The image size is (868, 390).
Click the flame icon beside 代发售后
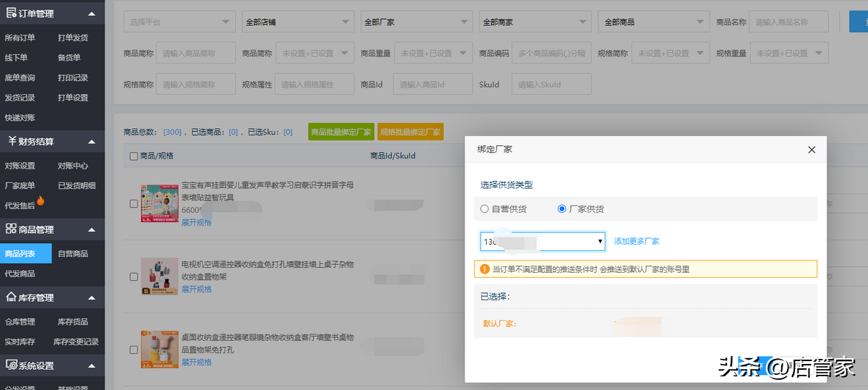(x=41, y=200)
